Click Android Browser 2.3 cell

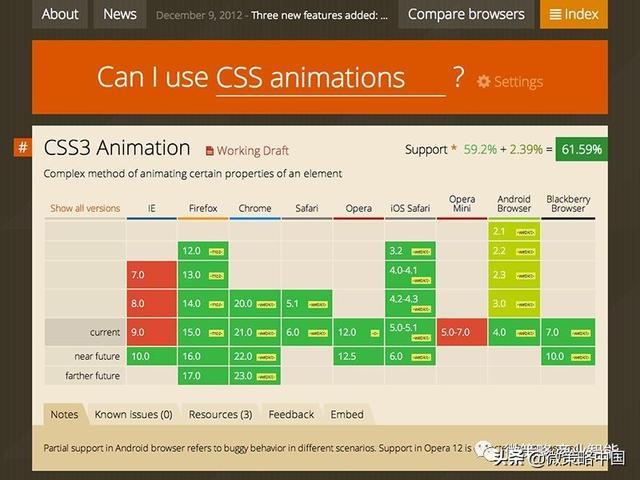(514, 275)
